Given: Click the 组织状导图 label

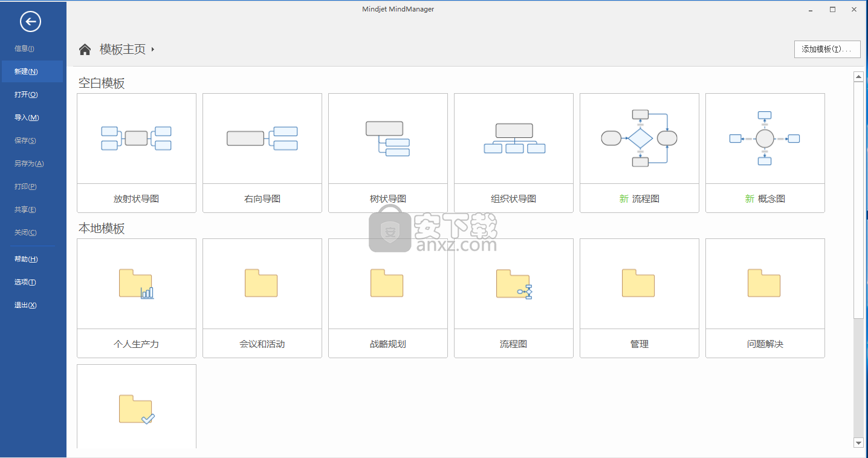Looking at the screenshot, I should [514, 198].
